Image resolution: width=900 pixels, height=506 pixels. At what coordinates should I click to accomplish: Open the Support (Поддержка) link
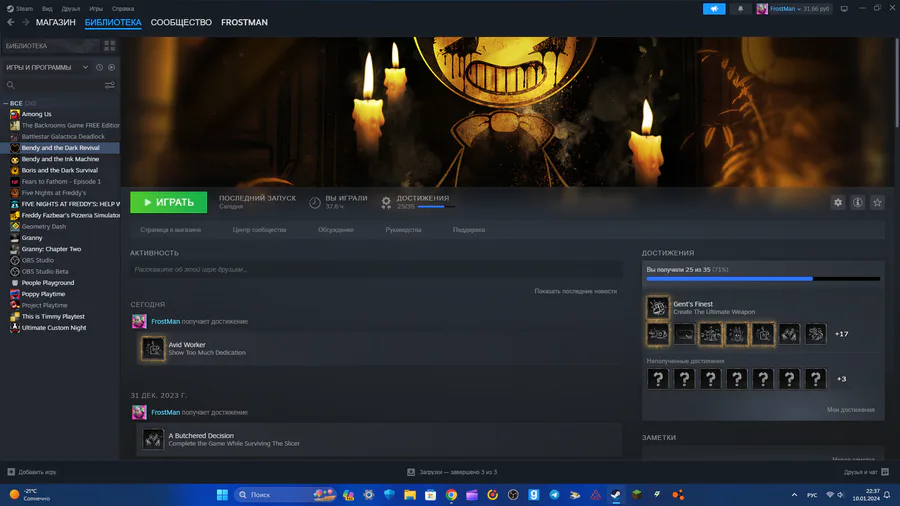pos(469,230)
